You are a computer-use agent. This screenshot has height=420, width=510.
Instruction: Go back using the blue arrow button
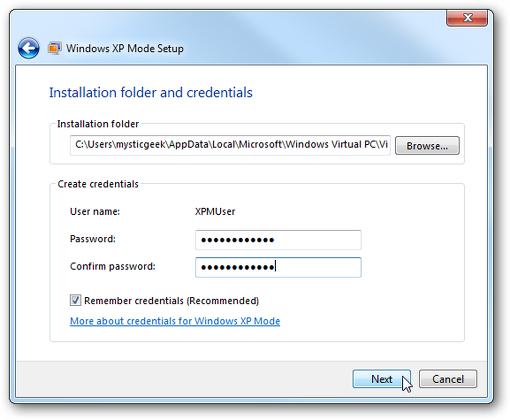click(x=29, y=48)
